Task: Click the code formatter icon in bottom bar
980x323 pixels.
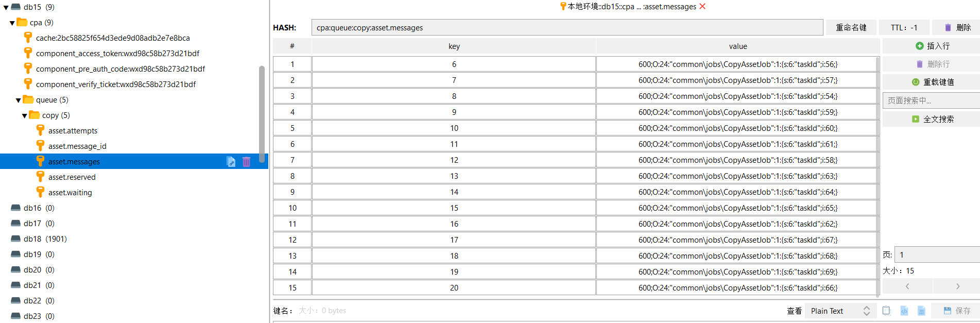Action: [x=904, y=311]
